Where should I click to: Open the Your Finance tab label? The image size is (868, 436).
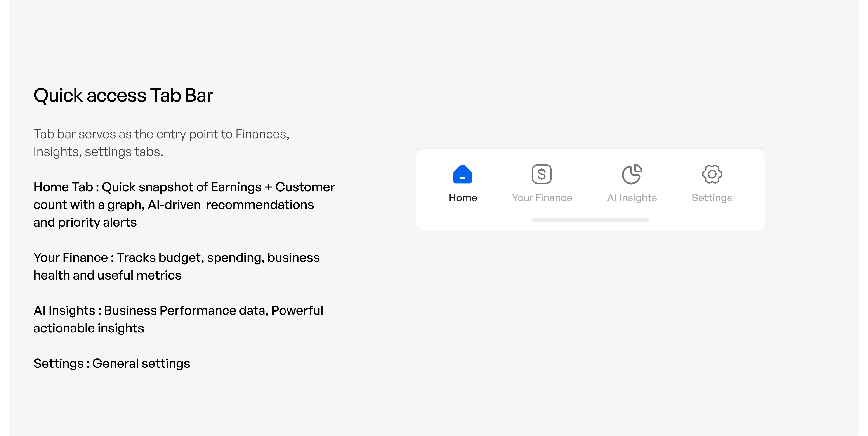point(542,198)
